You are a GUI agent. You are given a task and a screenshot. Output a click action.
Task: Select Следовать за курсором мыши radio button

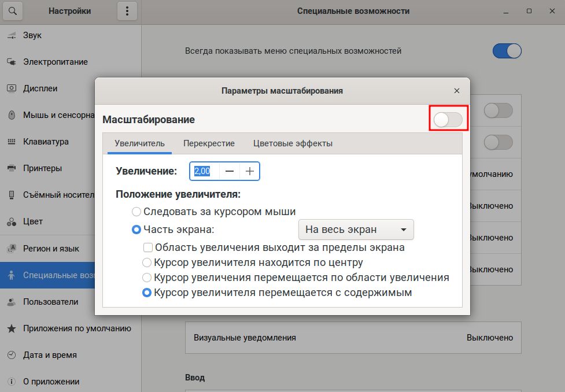(x=136, y=212)
